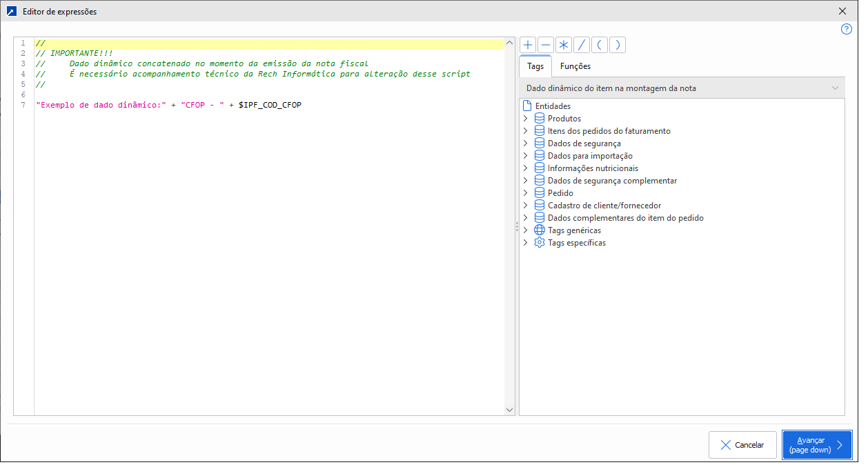Select the Tags tab
This screenshot has height=467, width=868.
535,66
